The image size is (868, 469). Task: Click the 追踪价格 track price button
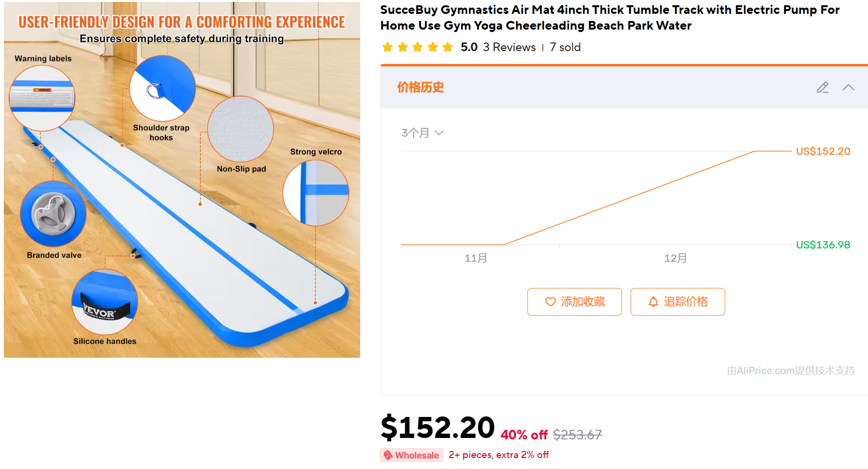point(677,302)
